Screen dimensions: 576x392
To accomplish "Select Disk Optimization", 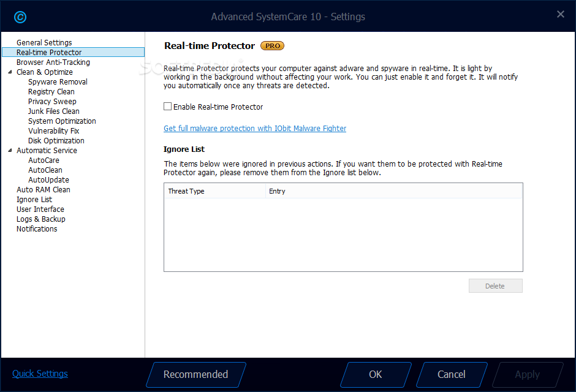I will click(56, 141).
